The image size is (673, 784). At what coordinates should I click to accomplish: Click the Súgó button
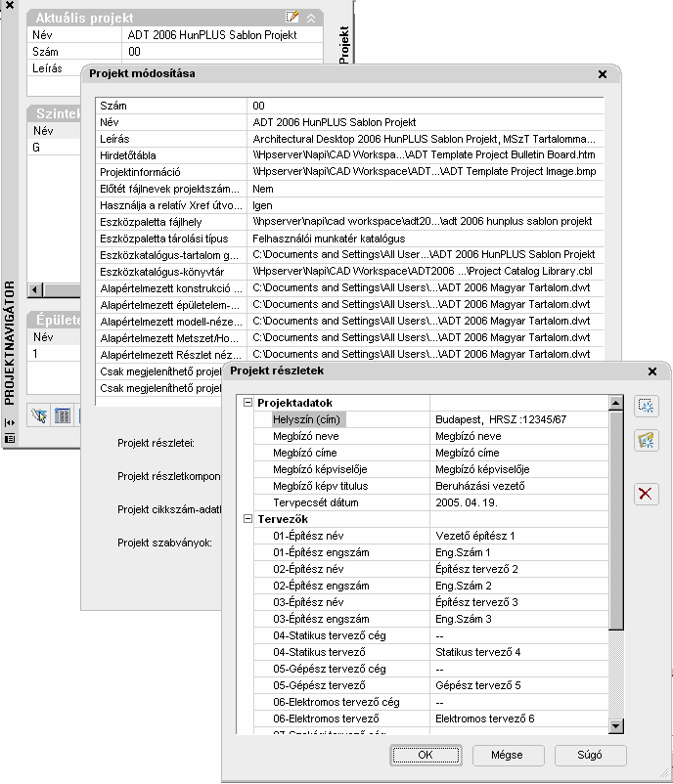tap(590, 755)
